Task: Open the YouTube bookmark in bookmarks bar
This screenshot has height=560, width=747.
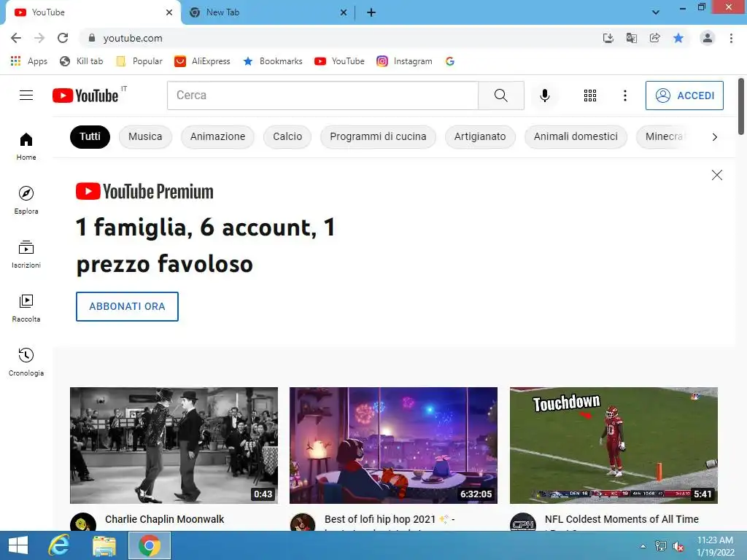Action: pyautogui.click(x=339, y=61)
